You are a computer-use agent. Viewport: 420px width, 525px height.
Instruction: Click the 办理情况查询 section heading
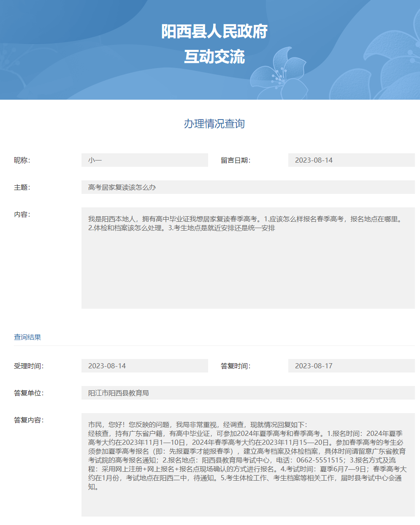pyautogui.click(x=210, y=124)
